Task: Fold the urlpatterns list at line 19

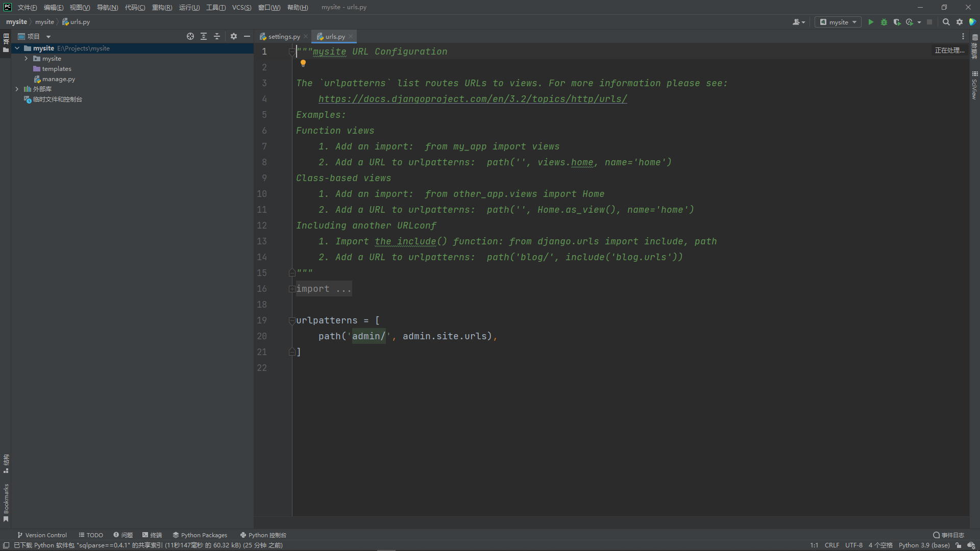Action: click(292, 320)
